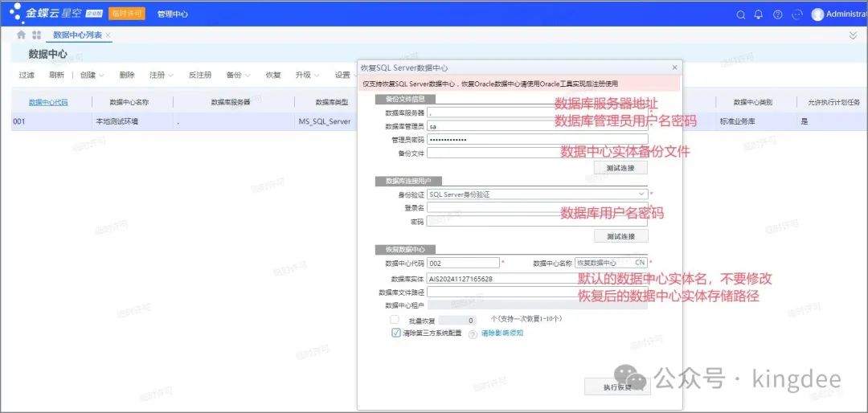Screen dimensions: 868x413
Task: Open the chat message bubble icon
Action: click(x=797, y=14)
